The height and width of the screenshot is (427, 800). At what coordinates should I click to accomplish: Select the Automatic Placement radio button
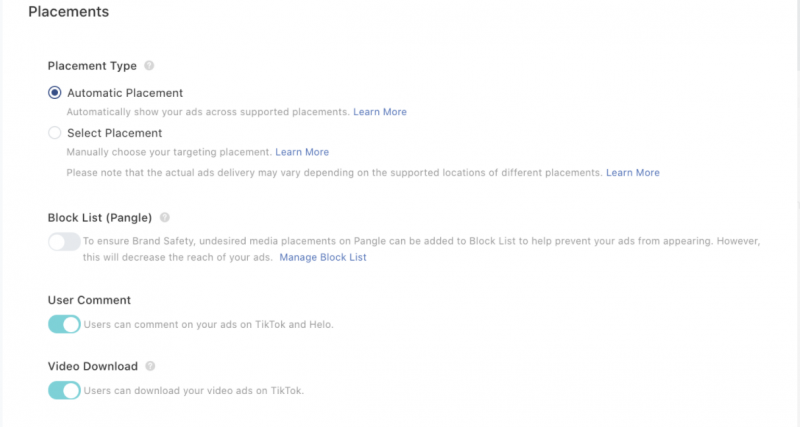pyautogui.click(x=55, y=92)
